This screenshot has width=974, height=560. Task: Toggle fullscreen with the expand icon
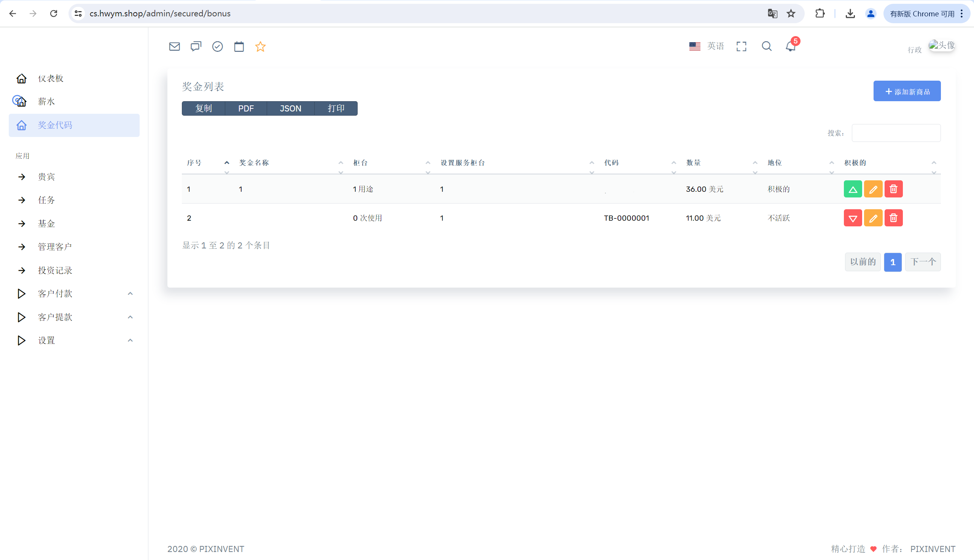[741, 46]
